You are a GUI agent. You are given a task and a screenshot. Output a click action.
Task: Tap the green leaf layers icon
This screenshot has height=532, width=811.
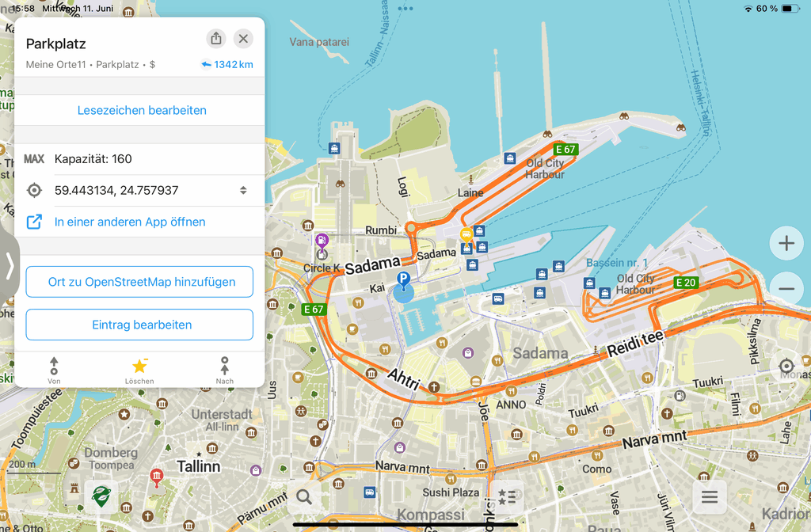coord(101,496)
